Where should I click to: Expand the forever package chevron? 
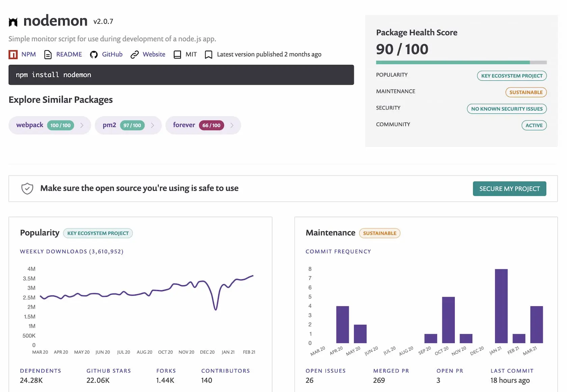pos(232,125)
